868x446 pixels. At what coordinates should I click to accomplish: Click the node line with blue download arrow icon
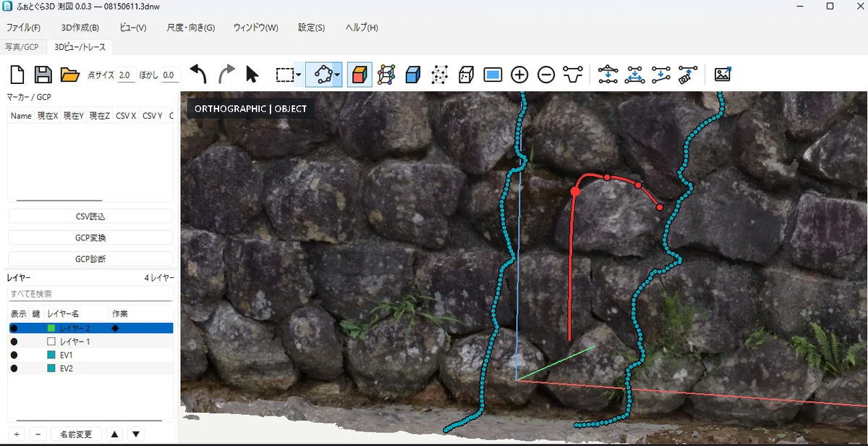click(x=634, y=74)
